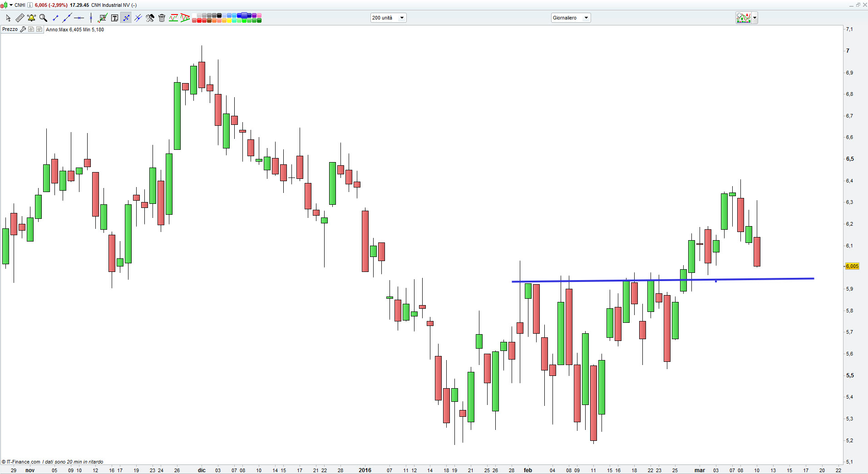Screen dimensions: 868x474
Task: Open the text annotation tool
Action: (x=115, y=18)
